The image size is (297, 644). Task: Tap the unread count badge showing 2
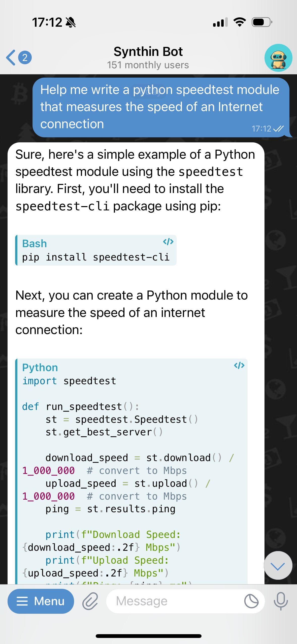(25, 57)
